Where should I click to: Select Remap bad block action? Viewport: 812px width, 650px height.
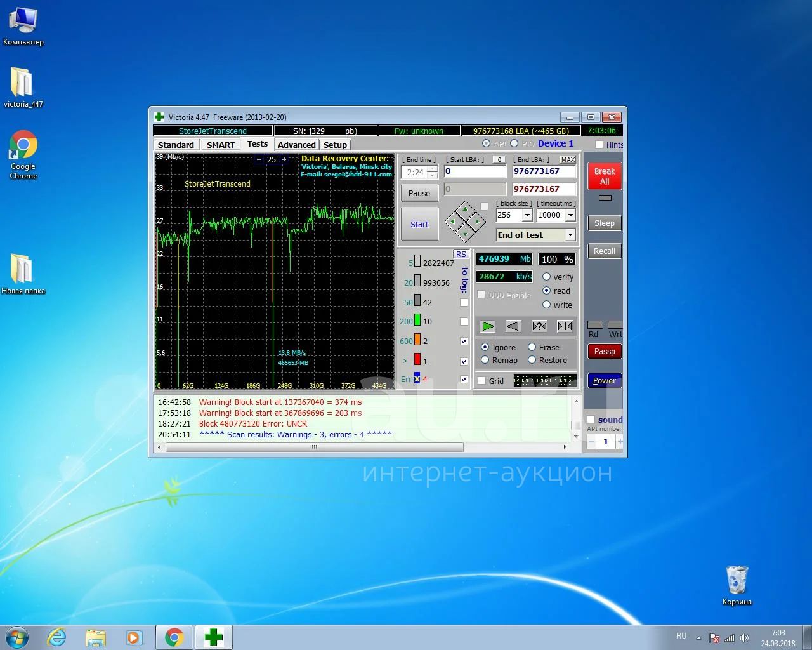(485, 360)
